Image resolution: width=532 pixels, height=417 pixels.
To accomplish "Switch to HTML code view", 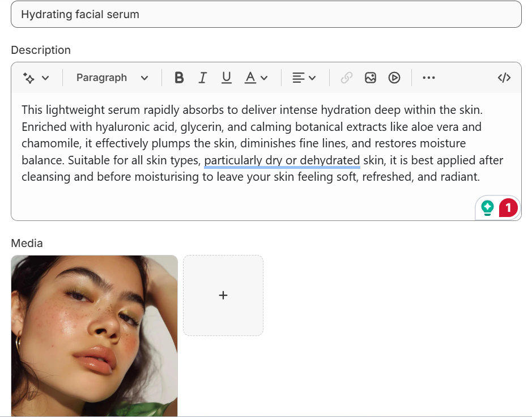I will click(x=504, y=78).
